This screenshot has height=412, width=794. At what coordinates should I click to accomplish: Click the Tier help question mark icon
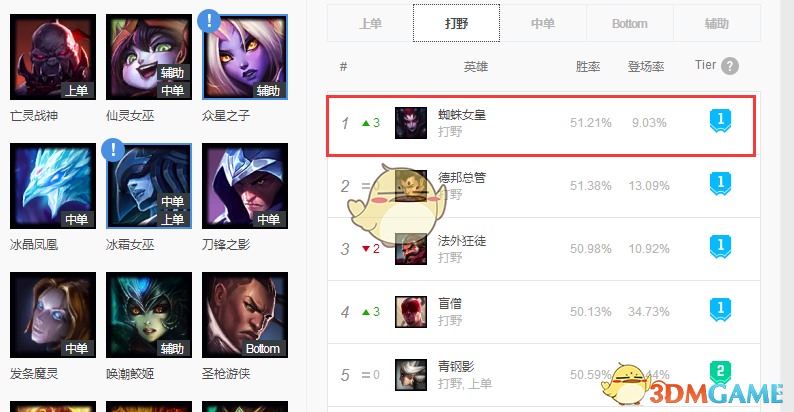729,66
